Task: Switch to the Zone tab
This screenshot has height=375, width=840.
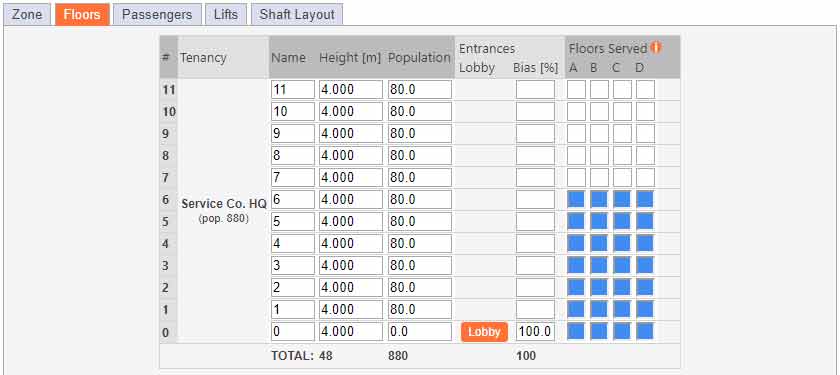Action: (x=27, y=14)
